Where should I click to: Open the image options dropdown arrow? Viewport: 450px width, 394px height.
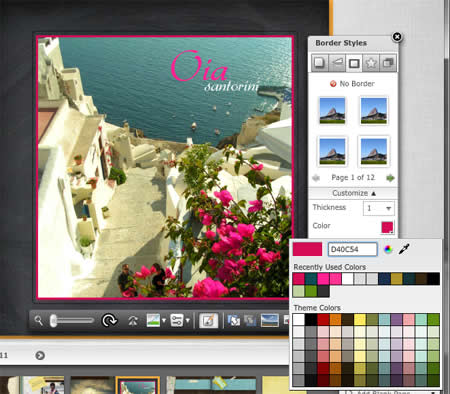(164, 321)
